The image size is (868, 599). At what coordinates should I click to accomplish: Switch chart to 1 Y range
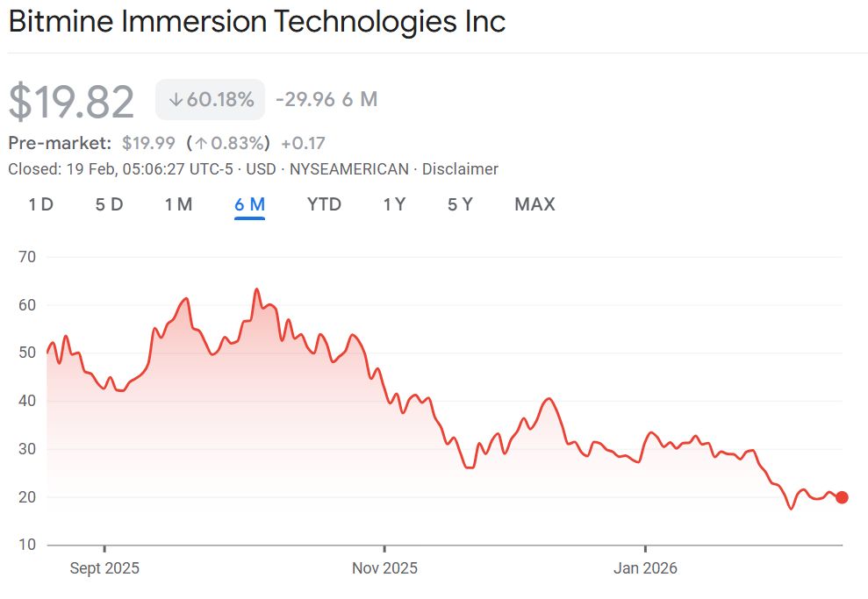(394, 204)
